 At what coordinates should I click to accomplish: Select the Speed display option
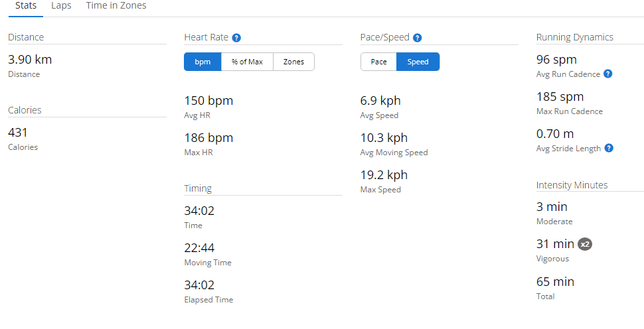tap(418, 62)
